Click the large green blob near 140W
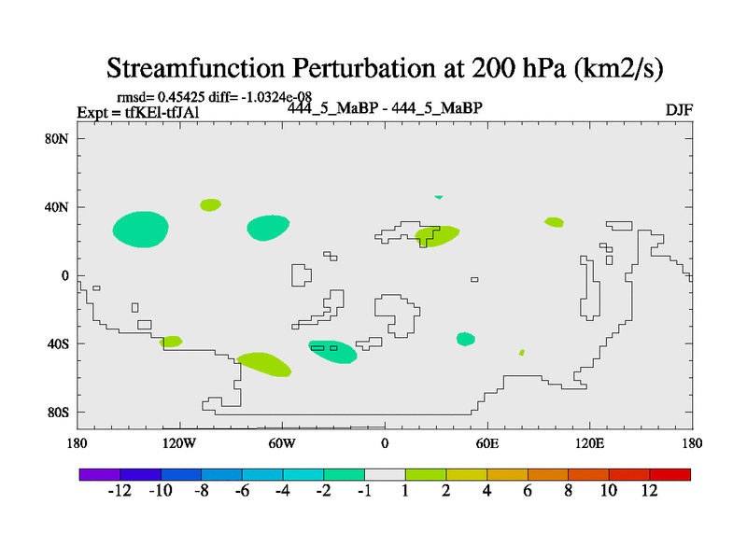This screenshot has height=560, width=747. [x=141, y=230]
